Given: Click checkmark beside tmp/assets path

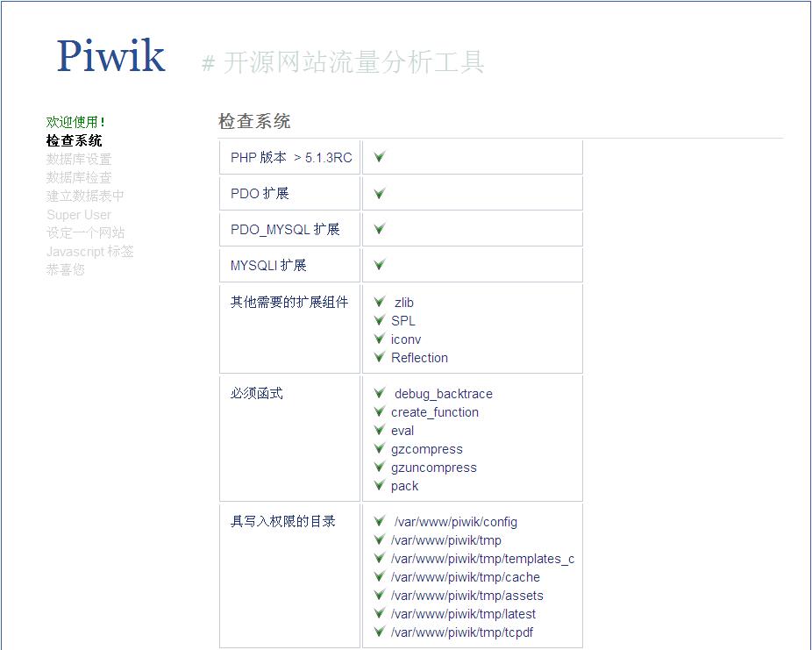Looking at the screenshot, I should (x=380, y=595).
